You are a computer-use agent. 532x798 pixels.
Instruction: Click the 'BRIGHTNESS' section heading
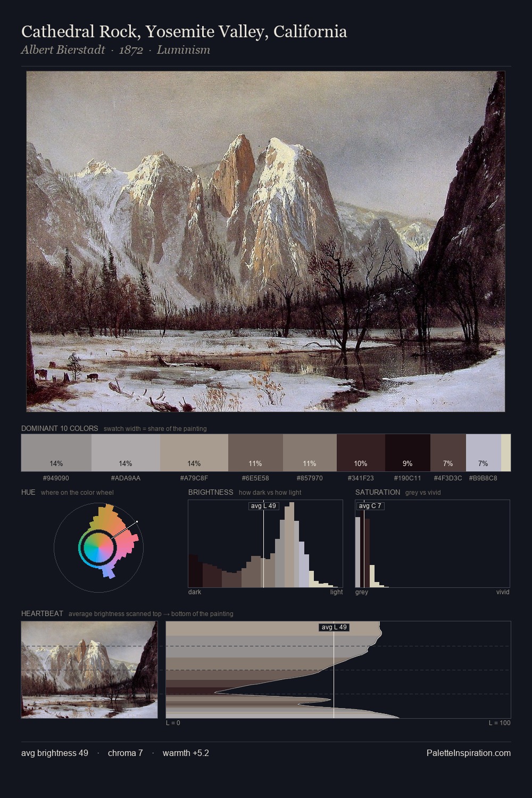[211, 492]
